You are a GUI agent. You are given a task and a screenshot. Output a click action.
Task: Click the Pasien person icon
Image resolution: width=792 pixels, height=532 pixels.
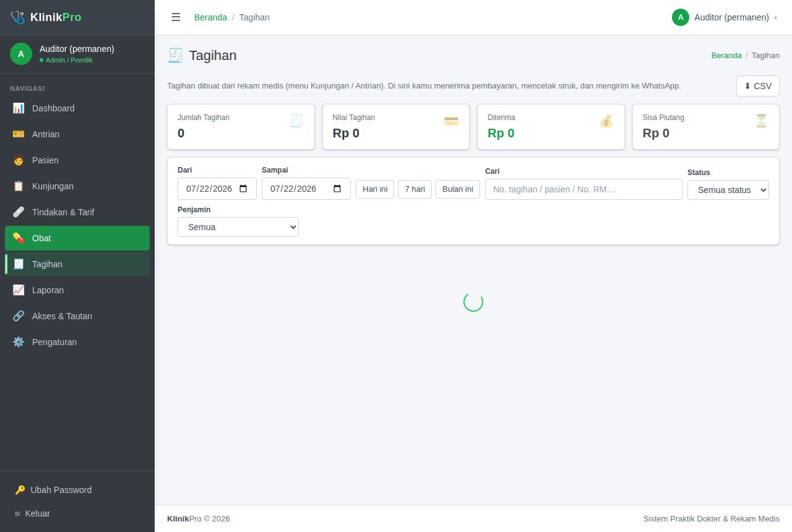[x=19, y=160]
